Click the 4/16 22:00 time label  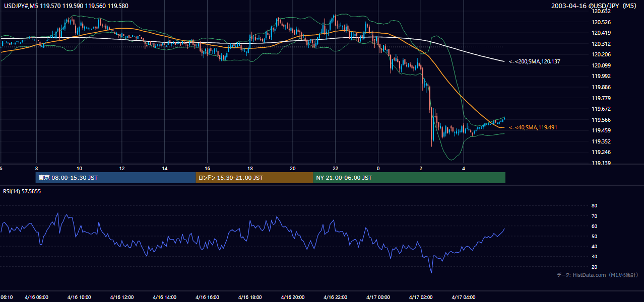[x=336, y=297]
